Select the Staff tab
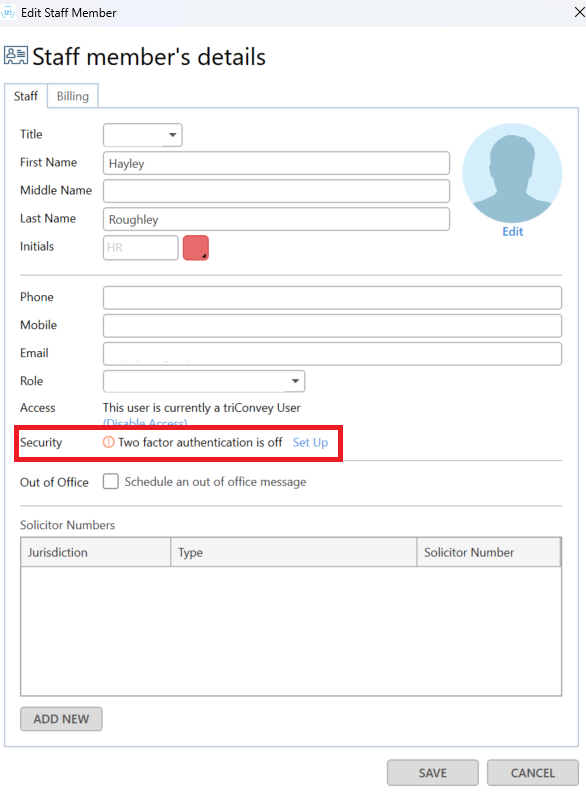Screen dimensions: 586x792 (x=26, y=96)
